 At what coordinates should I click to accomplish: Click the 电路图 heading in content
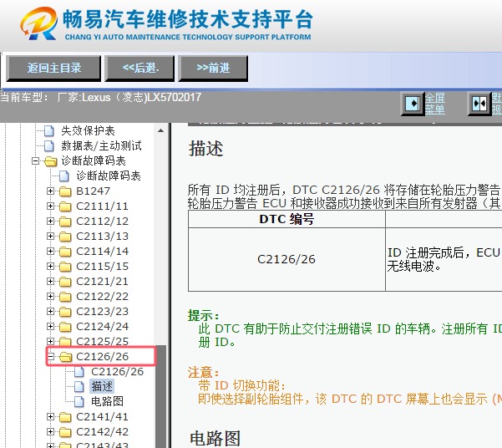point(215,438)
